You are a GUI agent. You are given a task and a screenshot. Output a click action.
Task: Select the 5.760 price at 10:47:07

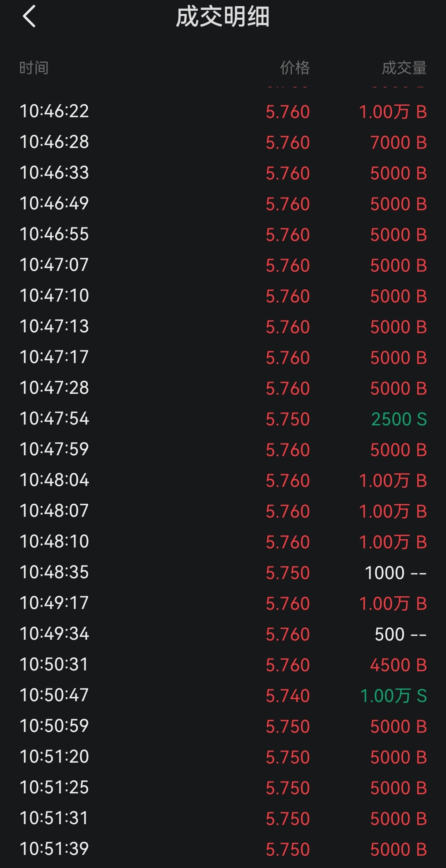click(287, 266)
